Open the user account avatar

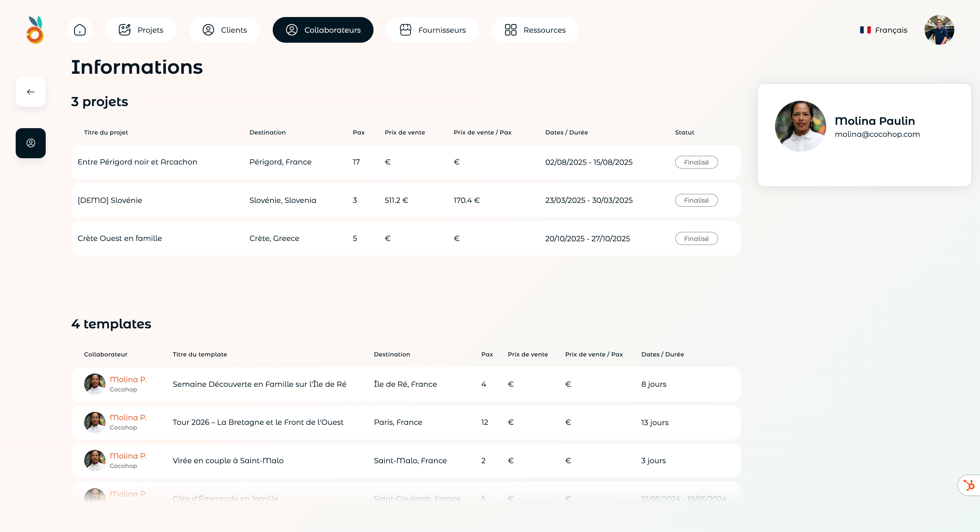(939, 30)
